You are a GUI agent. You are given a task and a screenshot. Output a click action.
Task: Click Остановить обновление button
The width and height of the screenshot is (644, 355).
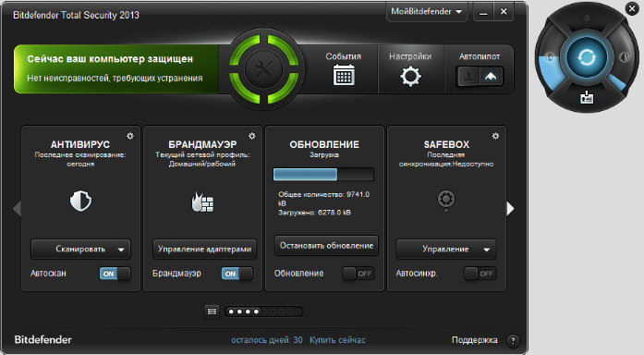[326, 246]
